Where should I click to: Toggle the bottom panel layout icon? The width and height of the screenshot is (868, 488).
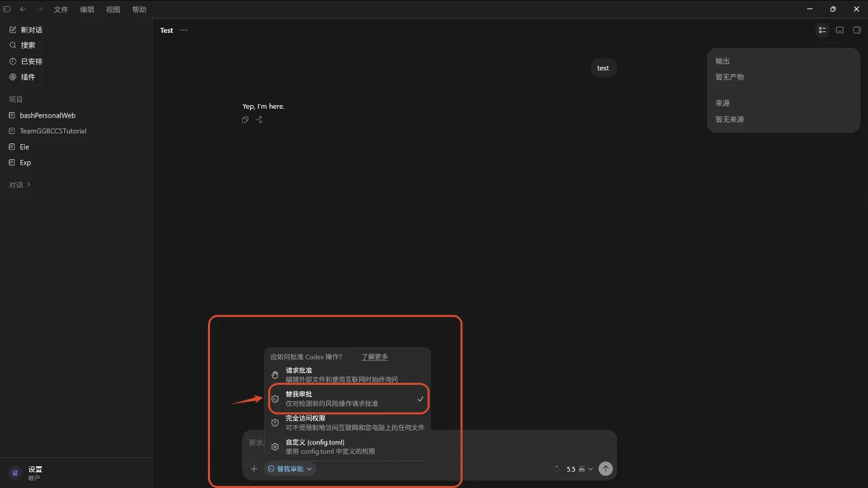click(839, 30)
